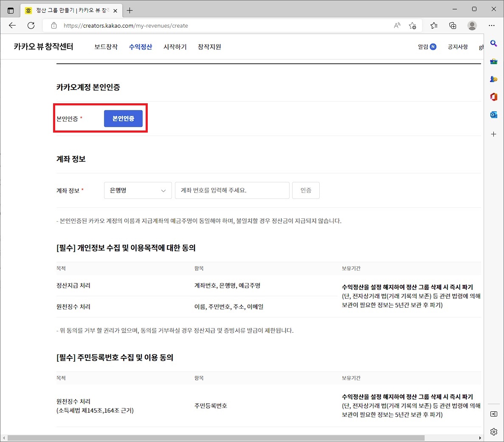
Task: Click the horizontal scrollbar right arrow
Action: 480,438
